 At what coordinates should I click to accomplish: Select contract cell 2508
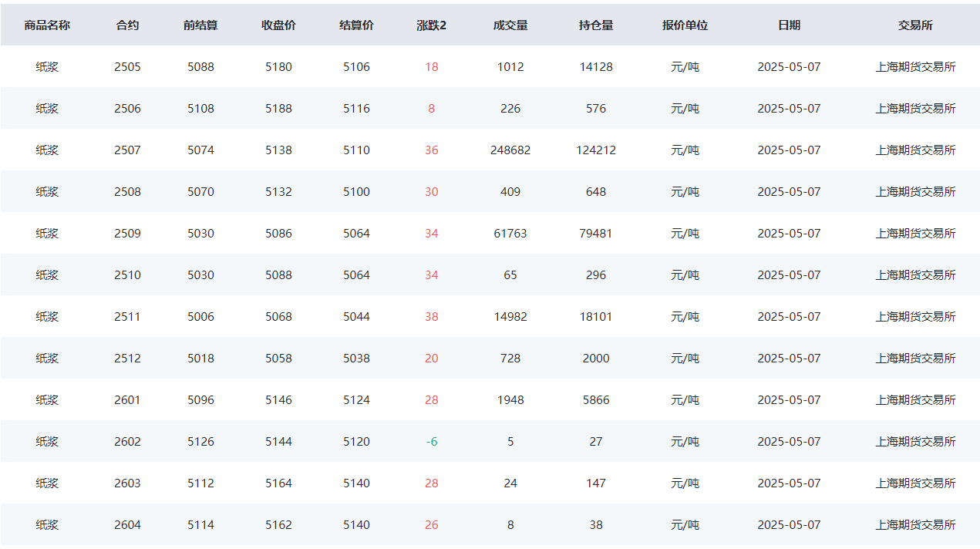click(127, 192)
